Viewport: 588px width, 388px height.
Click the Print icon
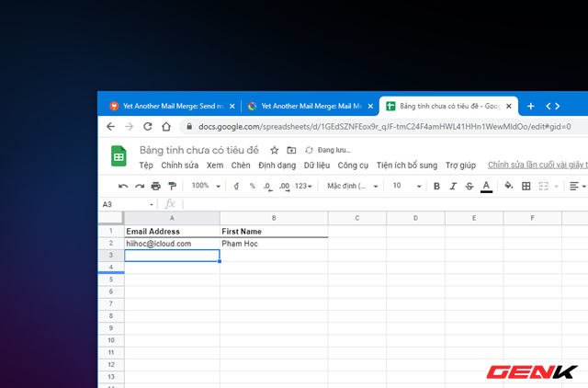click(x=155, y=186)
